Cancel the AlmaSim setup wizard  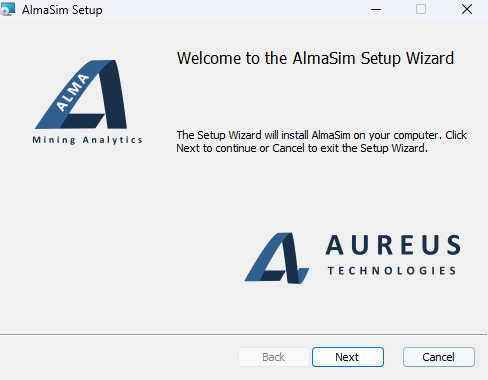pyautogui.click(x=438, y=357)
